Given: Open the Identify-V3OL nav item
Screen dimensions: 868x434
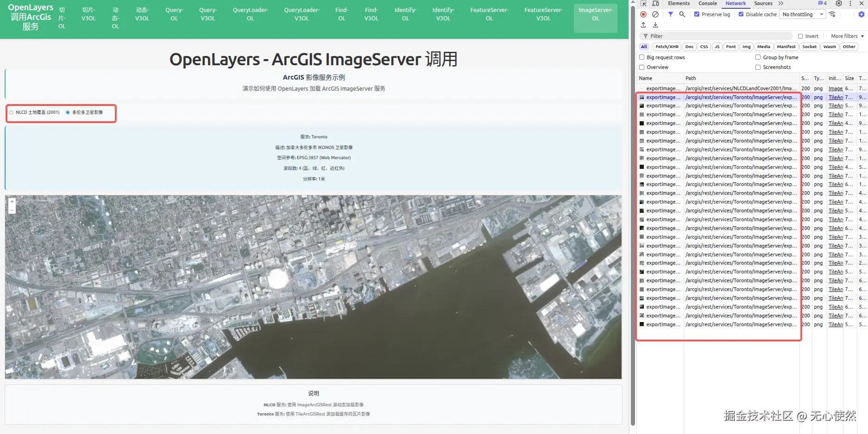Looking at the screenshot, I should [x=443, y=14].
